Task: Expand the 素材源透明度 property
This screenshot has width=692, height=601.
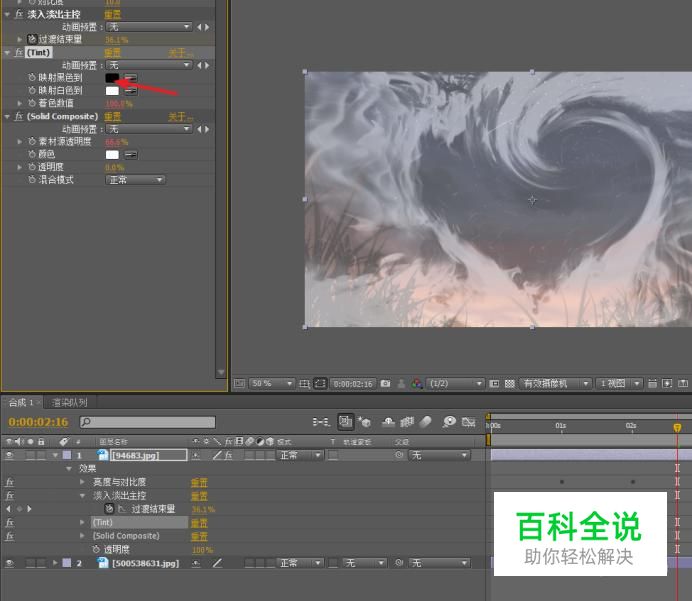Action: 19,142
